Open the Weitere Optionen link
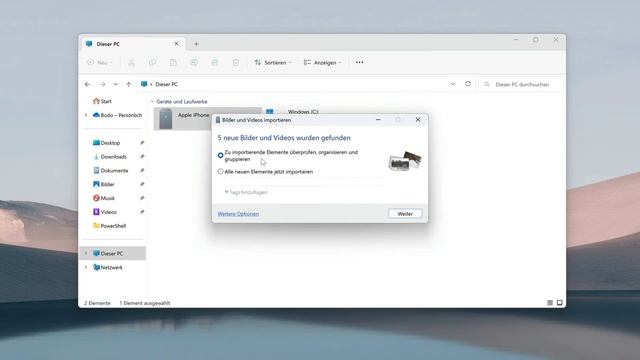 click(x=238, y=214)
